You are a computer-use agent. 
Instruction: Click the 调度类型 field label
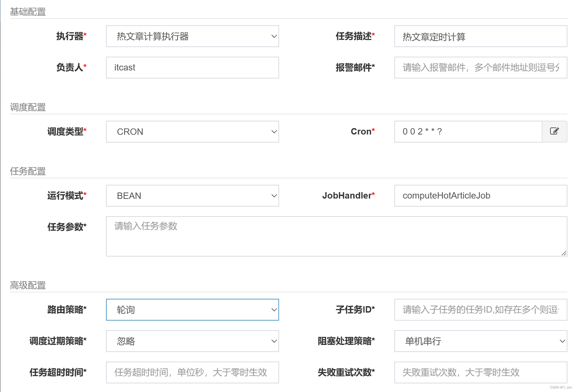click(67, 132)
